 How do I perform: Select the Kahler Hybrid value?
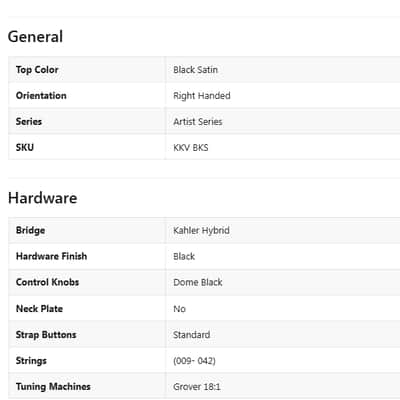201,230
